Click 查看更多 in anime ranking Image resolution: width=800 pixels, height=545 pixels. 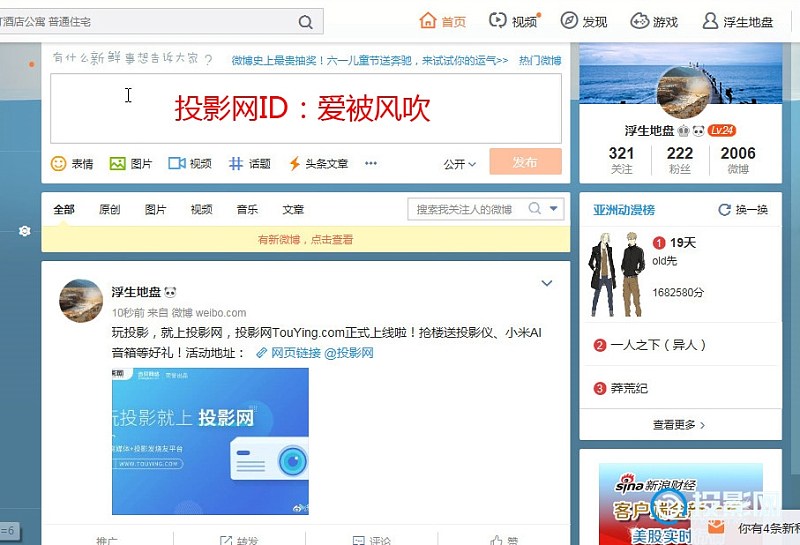click(680, 425)
